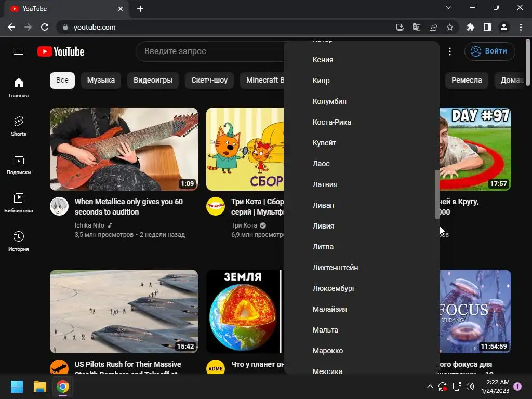Open Библиотека library in sidebar

(19, 203)
